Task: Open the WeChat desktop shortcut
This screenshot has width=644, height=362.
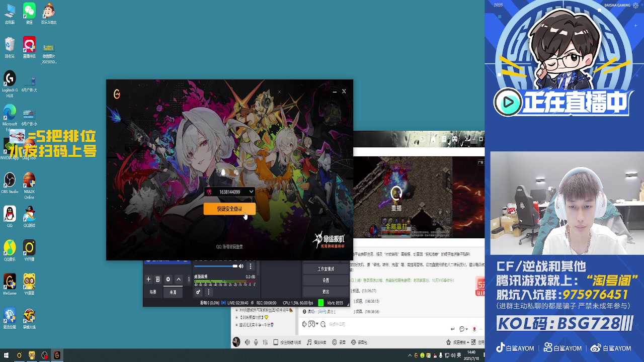Action: pyautogui.click(x=29, y=14)
